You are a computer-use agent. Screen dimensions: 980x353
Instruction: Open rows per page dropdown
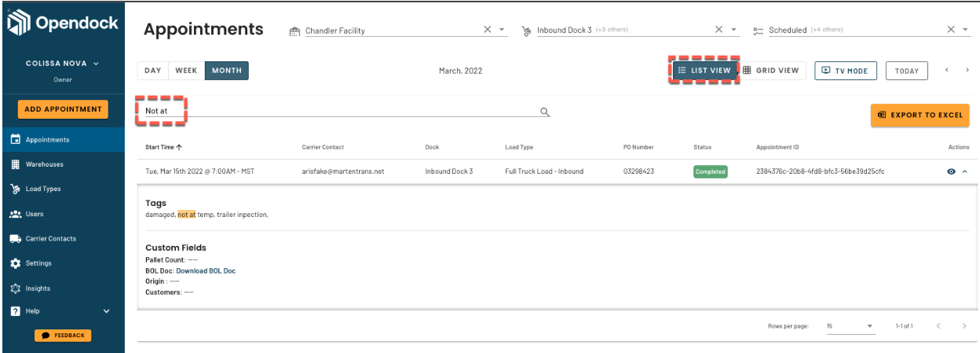click(x=850, y=325)
